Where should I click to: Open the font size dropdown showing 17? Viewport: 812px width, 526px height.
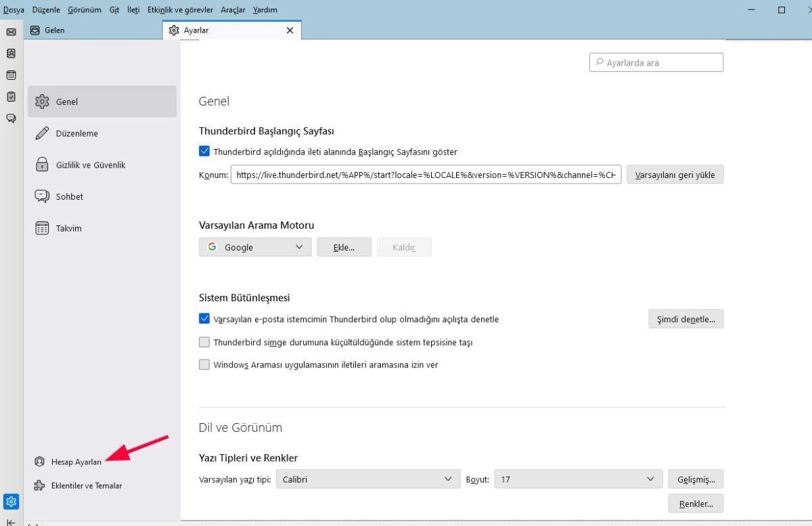click(578, 479)
